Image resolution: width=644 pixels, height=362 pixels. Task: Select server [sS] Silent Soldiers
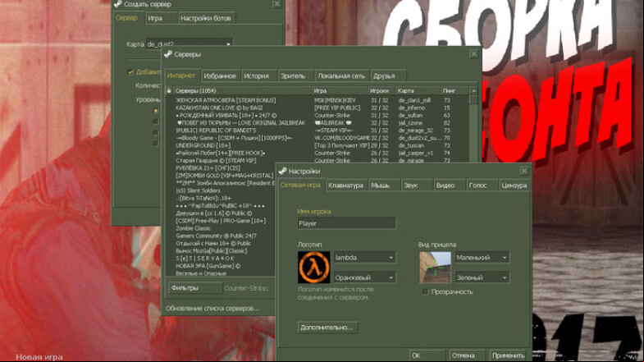pyautogui.click(x=198, y=190)
